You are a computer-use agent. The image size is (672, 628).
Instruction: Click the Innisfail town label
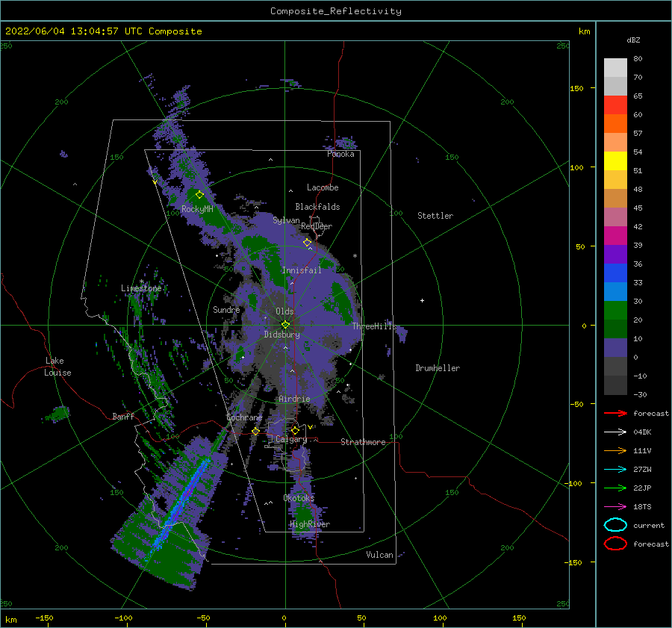[302, 270]
